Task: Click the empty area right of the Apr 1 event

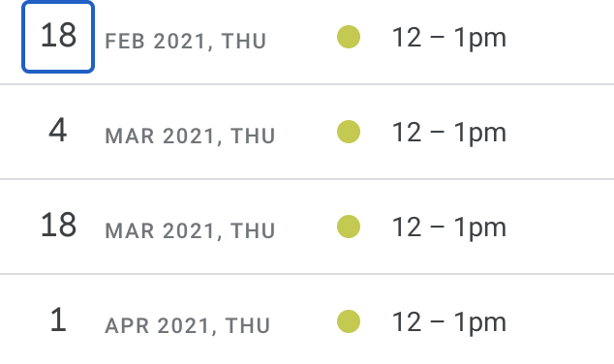Action: click(x=560, y=321)
